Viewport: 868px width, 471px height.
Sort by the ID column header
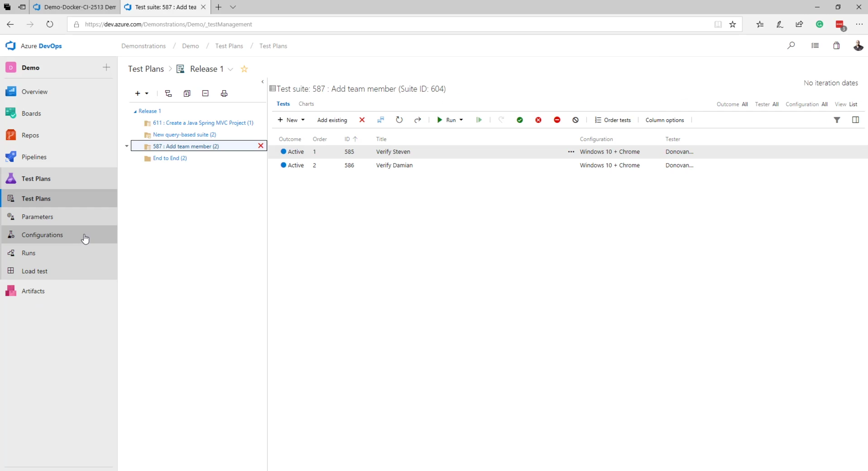(351, 139)
